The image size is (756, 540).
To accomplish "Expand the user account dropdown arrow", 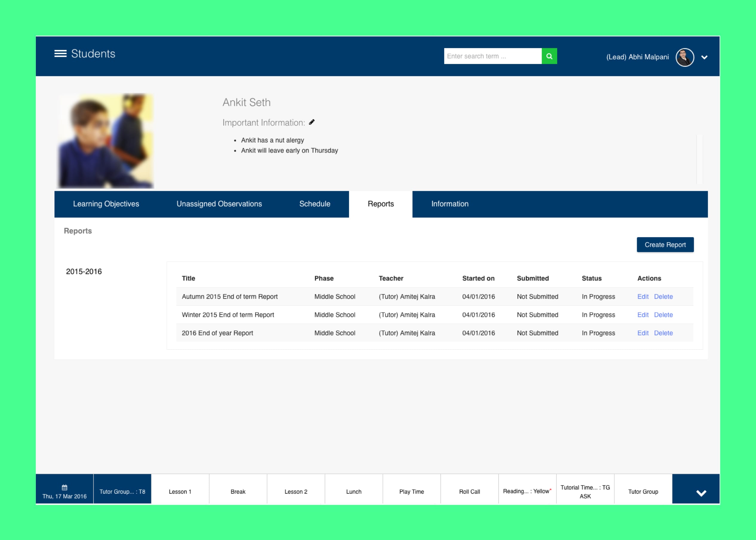I will tap(704, 57).
